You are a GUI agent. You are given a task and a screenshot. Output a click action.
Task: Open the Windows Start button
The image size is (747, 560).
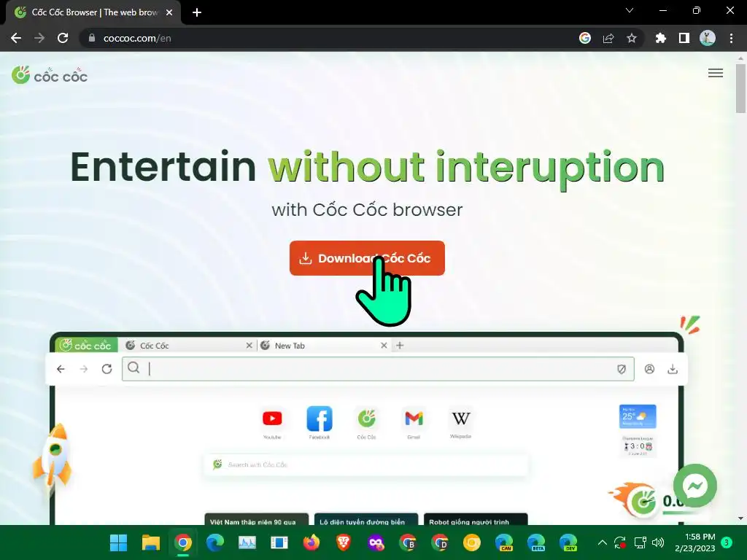[x=118, y=542]
